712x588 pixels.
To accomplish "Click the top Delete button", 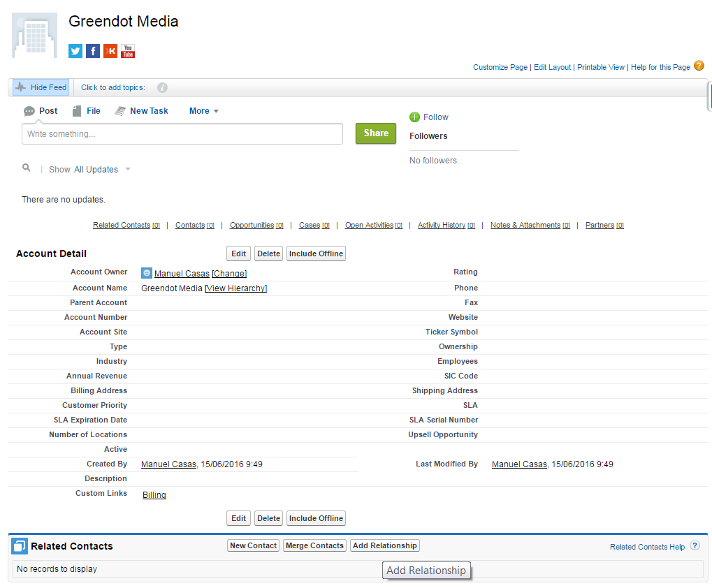I will pyautogui.click(x=268, y=253).
